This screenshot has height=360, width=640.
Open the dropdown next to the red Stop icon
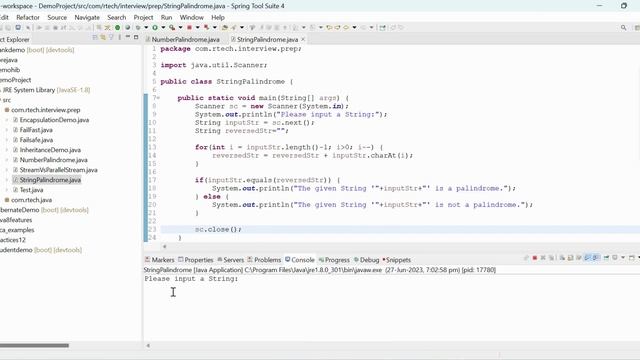click(x=197, y=28)
